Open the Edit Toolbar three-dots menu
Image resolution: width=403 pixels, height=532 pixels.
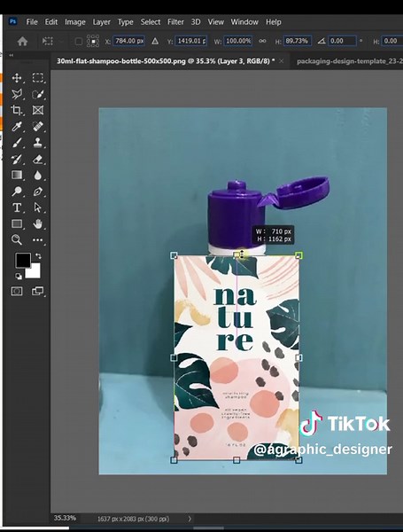coord(37,240)
